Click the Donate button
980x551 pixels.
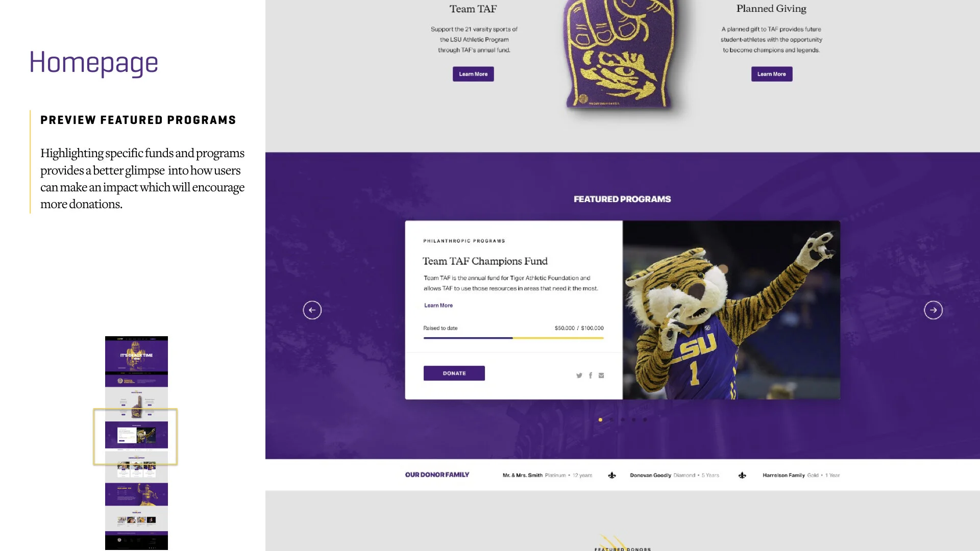pyautogui.click(x=454, y=373)
